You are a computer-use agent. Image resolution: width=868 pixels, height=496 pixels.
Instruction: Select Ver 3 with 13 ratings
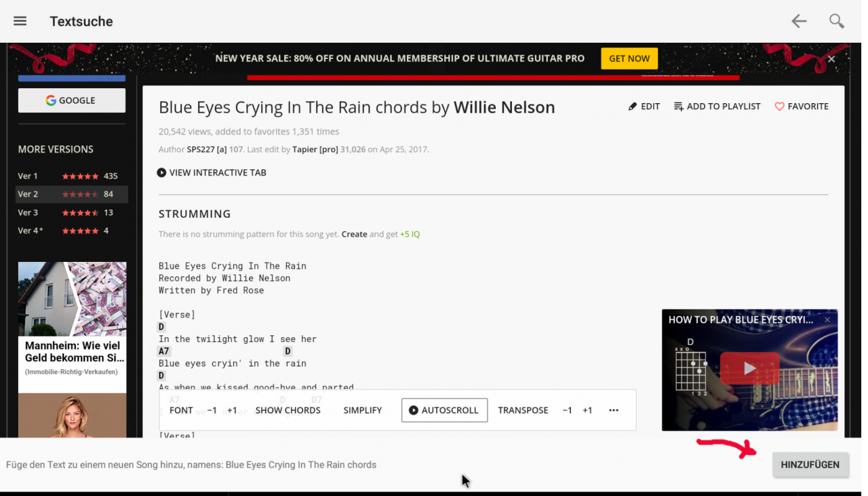pos(72,212)
